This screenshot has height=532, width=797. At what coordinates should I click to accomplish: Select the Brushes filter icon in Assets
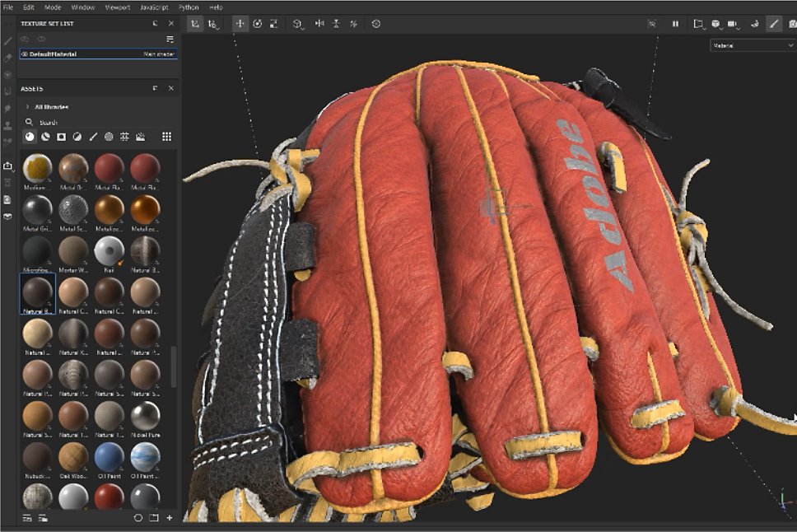click(x=93, y=137)
